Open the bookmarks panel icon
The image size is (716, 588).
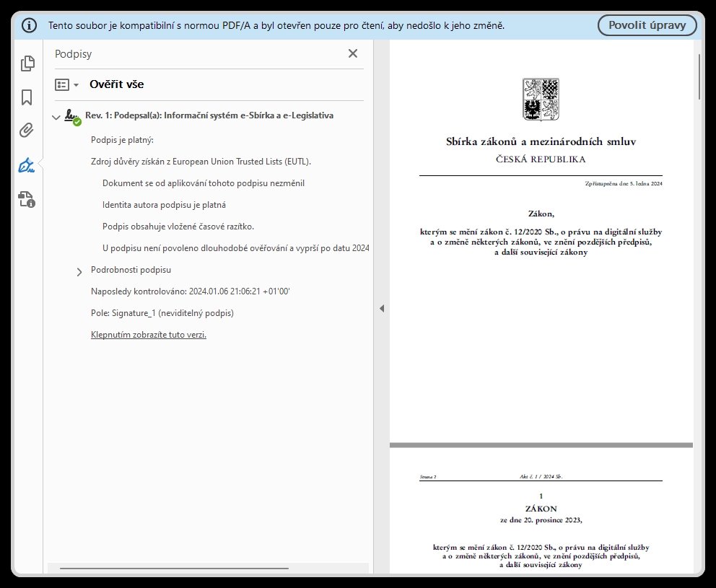pyautogui.click(x=27, y=97)
